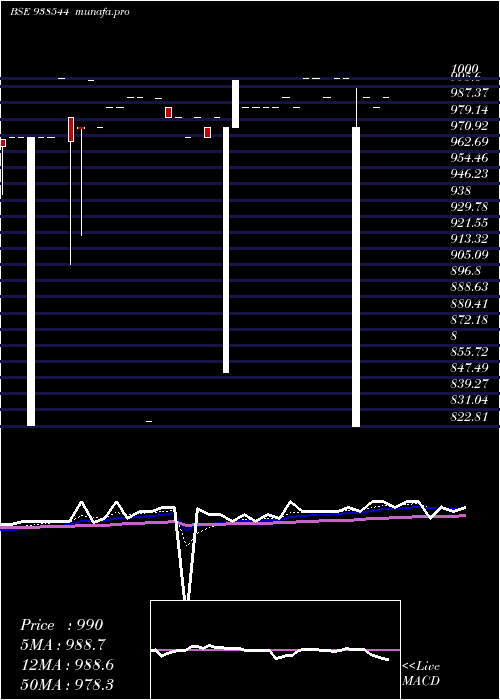The width and height of the screenshot is (500, 700).
Task: Click the 888.63 price axis label
Action: click(x=469, y=287)
